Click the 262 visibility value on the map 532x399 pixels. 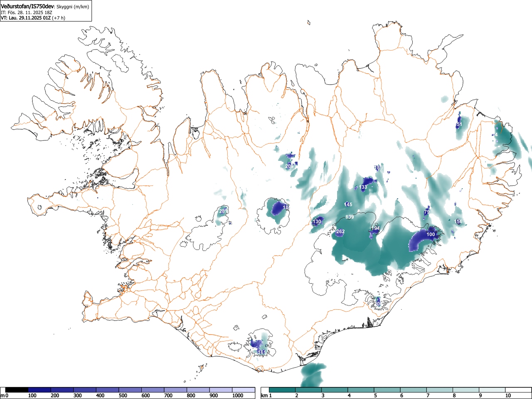click(340, 232)
